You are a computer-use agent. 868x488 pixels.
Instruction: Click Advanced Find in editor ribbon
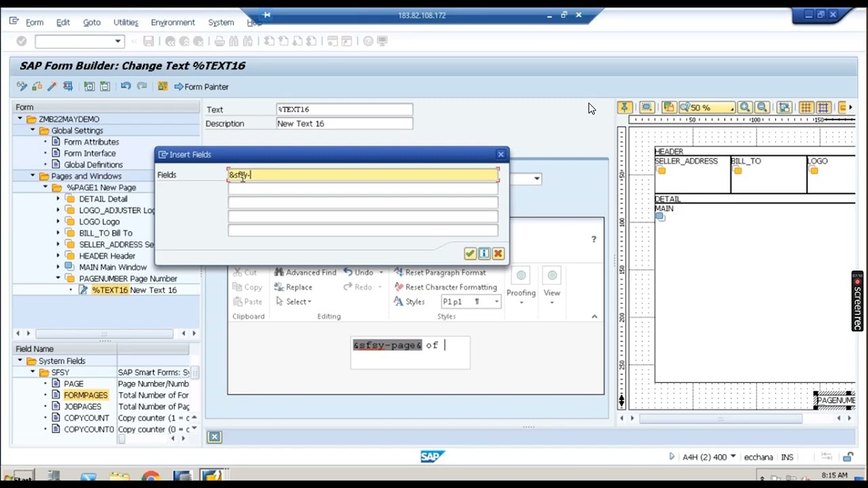tap(305, 272)
